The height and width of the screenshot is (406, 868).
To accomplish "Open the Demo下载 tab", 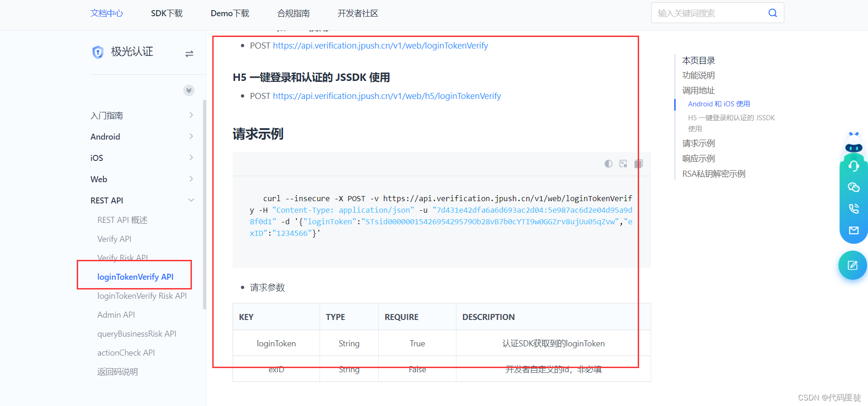I will pos(230,13).
